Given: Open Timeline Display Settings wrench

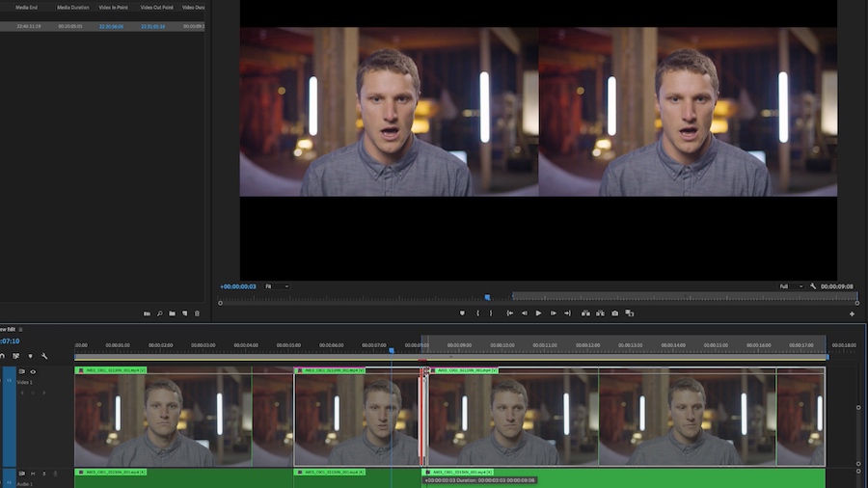Looking at the screenshot, I should point(44,356).
